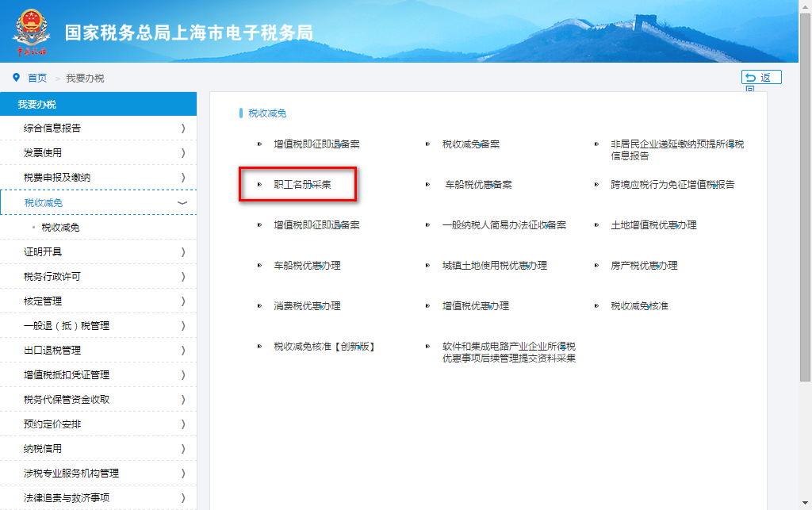Click the small square icon below the 返回 button
The width and height of the screenshot is (812, 510).
(x=752, y=88)
